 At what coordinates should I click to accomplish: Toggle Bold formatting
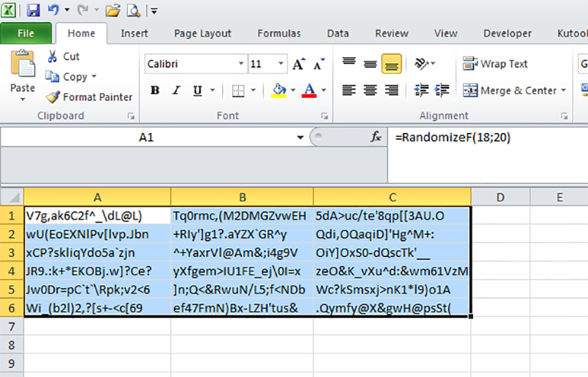(155, 90)
